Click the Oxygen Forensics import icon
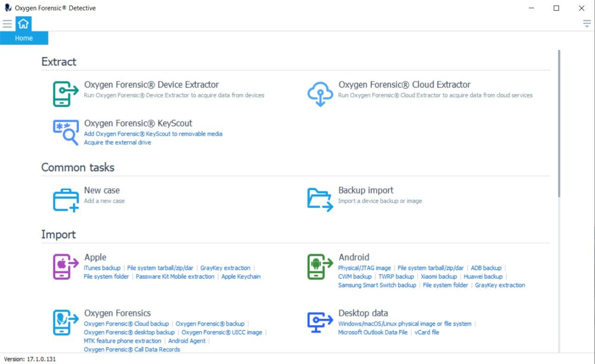This screenshot has height=364, width=595. 66,323
